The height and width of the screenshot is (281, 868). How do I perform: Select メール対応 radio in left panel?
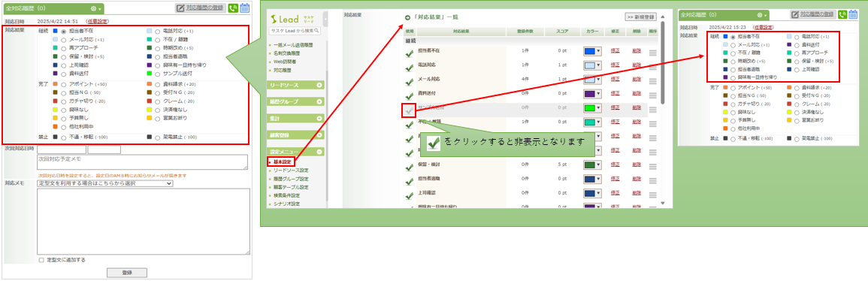(x=64, y=41)
